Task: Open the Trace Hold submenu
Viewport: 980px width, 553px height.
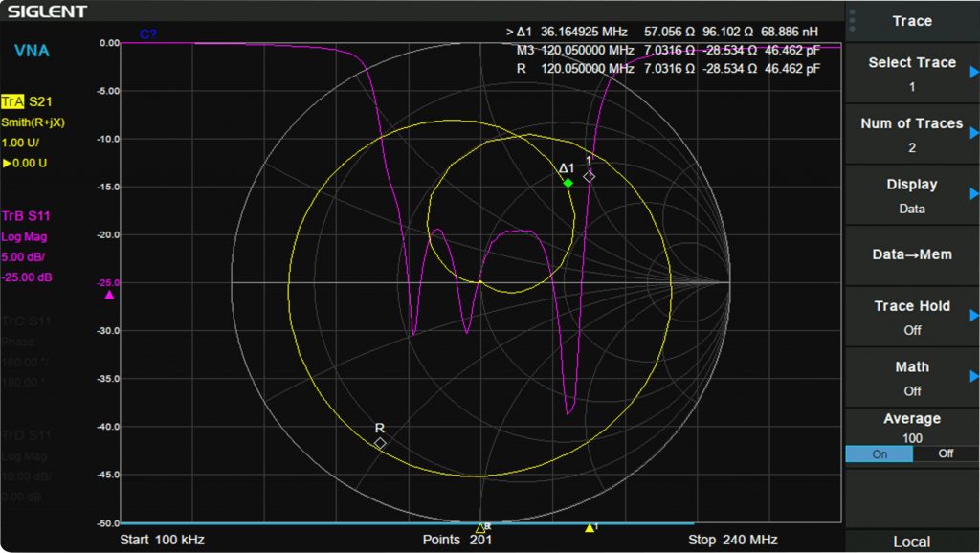Action: tap(912, 317)
